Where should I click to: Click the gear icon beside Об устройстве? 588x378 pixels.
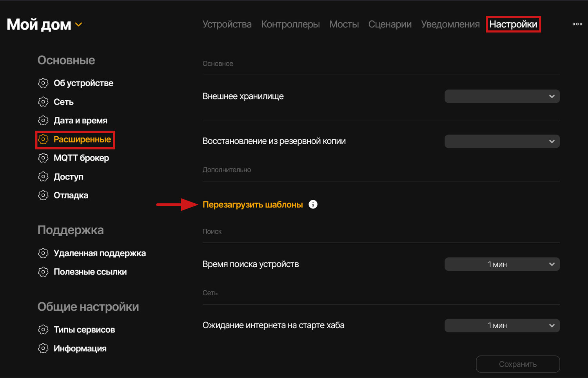click(x=43, y=83)
